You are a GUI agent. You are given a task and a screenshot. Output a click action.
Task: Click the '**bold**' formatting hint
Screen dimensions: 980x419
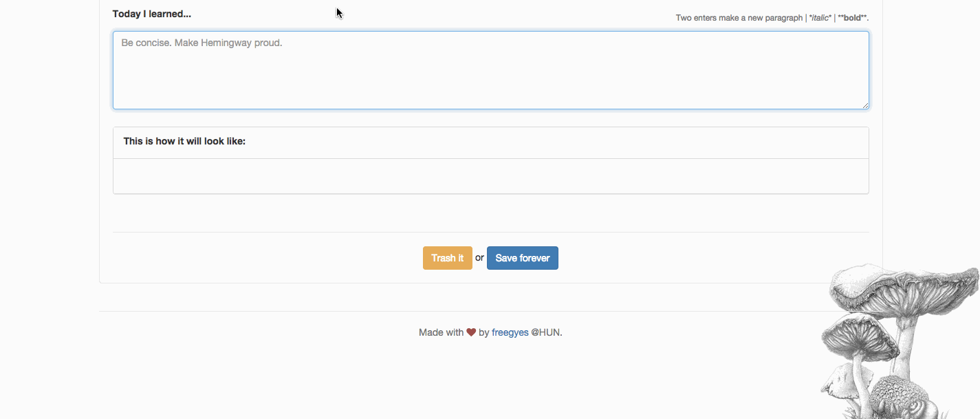tap(853, 18)
